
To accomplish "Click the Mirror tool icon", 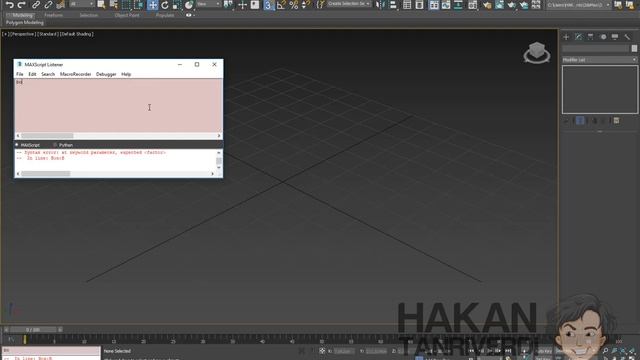I will [379, 5].
